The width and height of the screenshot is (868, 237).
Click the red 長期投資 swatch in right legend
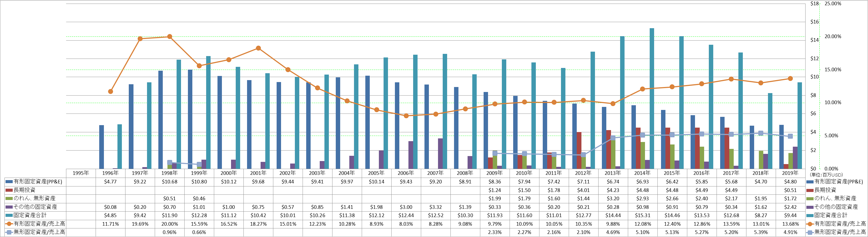[x=810, y=190]
